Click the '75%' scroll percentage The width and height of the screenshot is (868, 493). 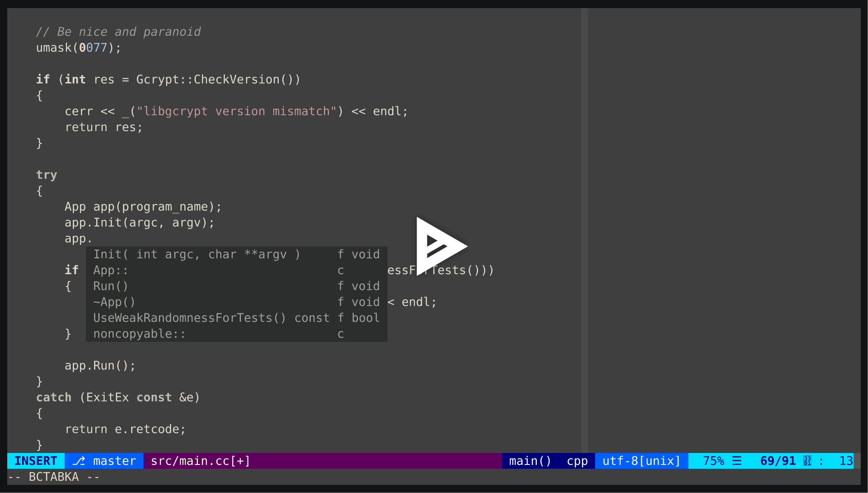click(713, 461)
